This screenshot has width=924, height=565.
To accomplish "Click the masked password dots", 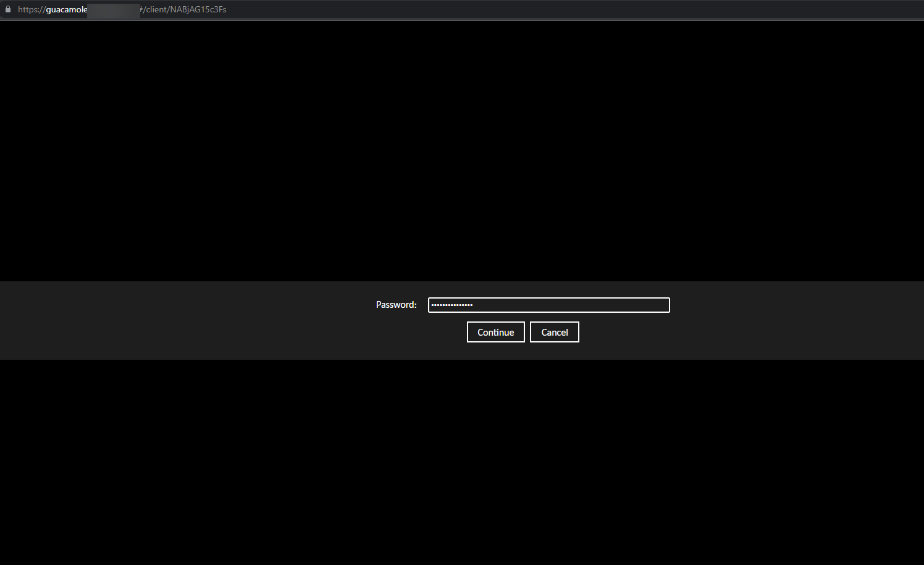I will pyautogui.click(x=451, y=305).
